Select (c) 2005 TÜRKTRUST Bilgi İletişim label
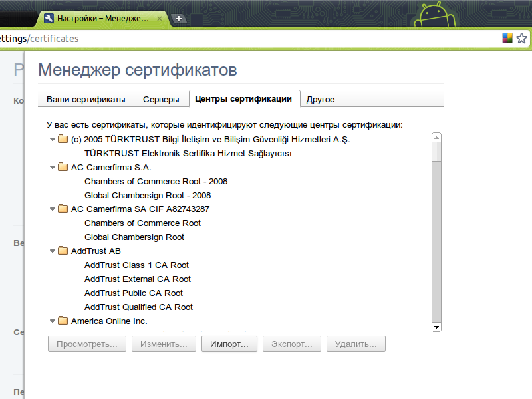This screenshot has width=532, height=399. (x=210, y=140)
